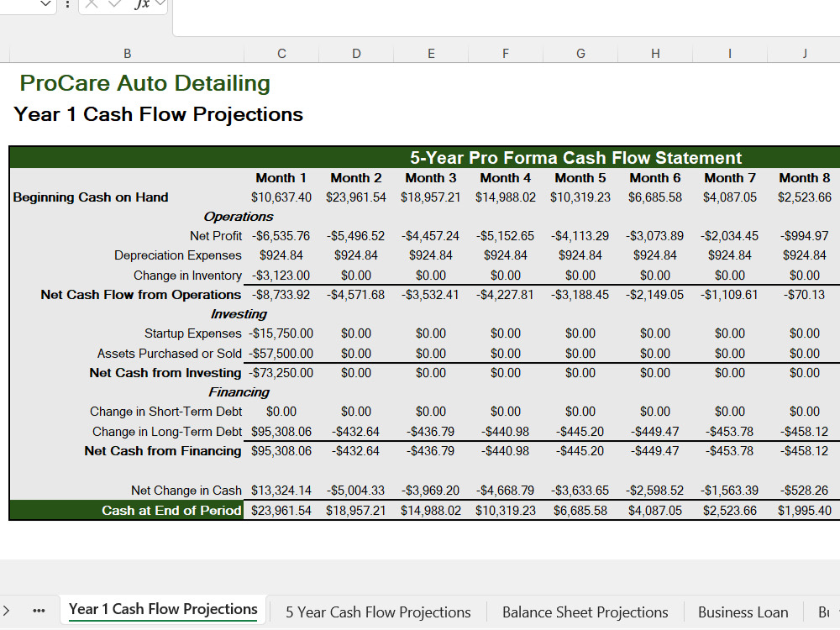Click the Net Cash from Financing label

163,451
